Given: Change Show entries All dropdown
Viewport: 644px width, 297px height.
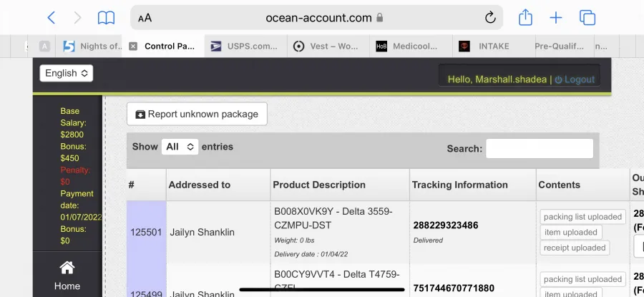Looking at the screenshot, I should 180,147.
